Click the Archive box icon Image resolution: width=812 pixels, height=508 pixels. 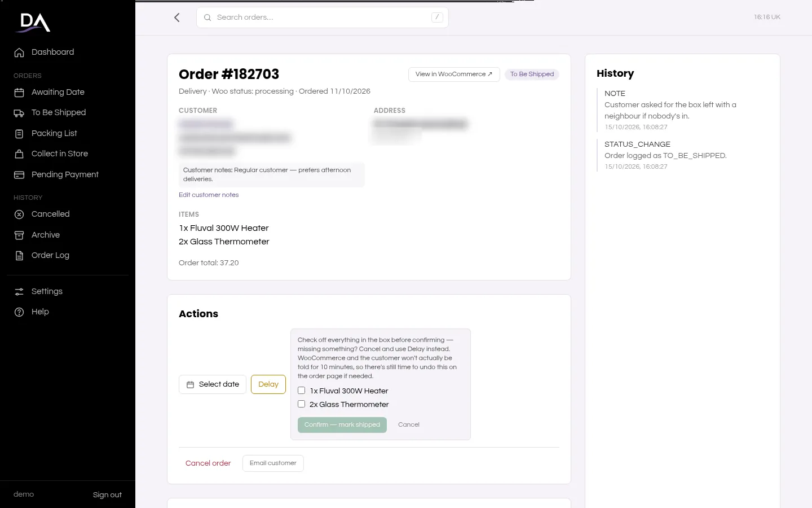(19, 235)
